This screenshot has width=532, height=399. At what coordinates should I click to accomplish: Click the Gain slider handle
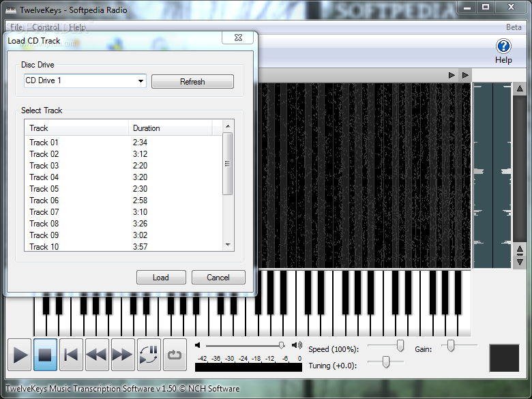(x=450, y=346)
